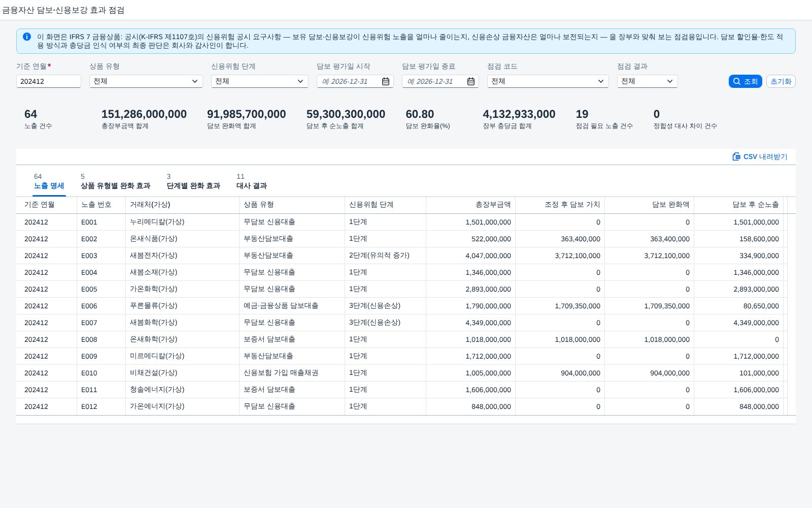This screenshot has height=508, width=812.
Task: Click the blue info icon in the notice banner
Action: 27,37
